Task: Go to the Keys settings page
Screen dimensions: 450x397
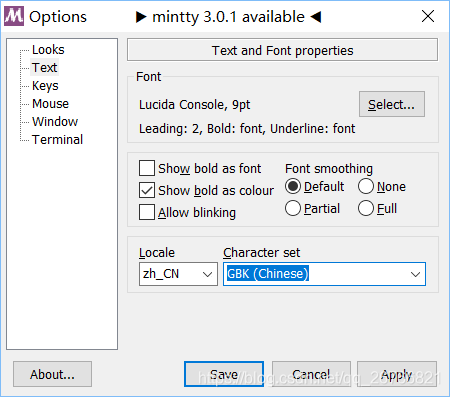Action: (45, 86)
